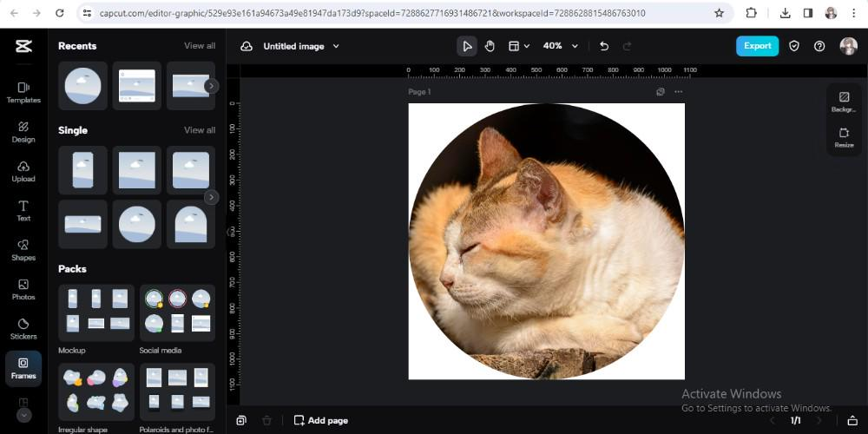Click the shield security icon
Screen dimensions: 868x434
pos(794,46)
